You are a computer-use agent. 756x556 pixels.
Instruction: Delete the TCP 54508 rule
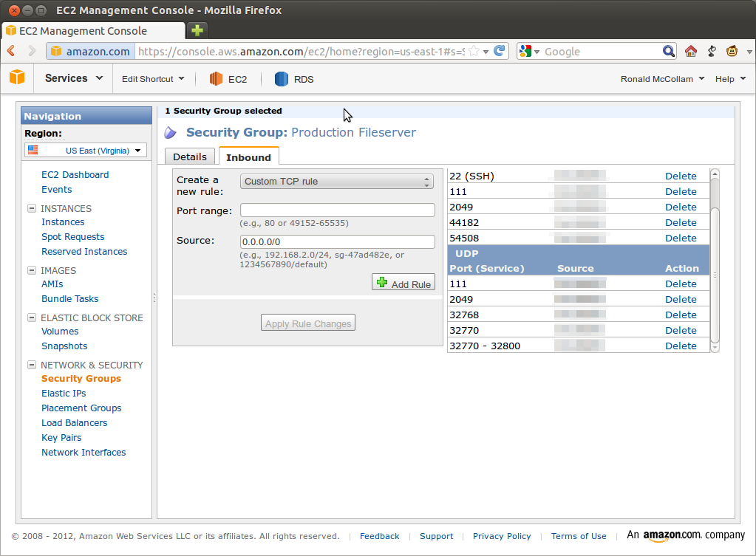point(681,238)
